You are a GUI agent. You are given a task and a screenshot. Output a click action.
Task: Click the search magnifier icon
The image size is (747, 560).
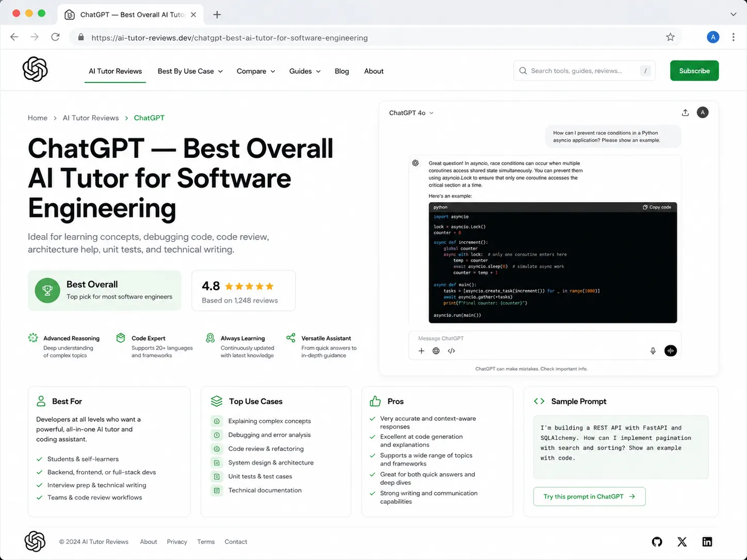pos(523,71)
